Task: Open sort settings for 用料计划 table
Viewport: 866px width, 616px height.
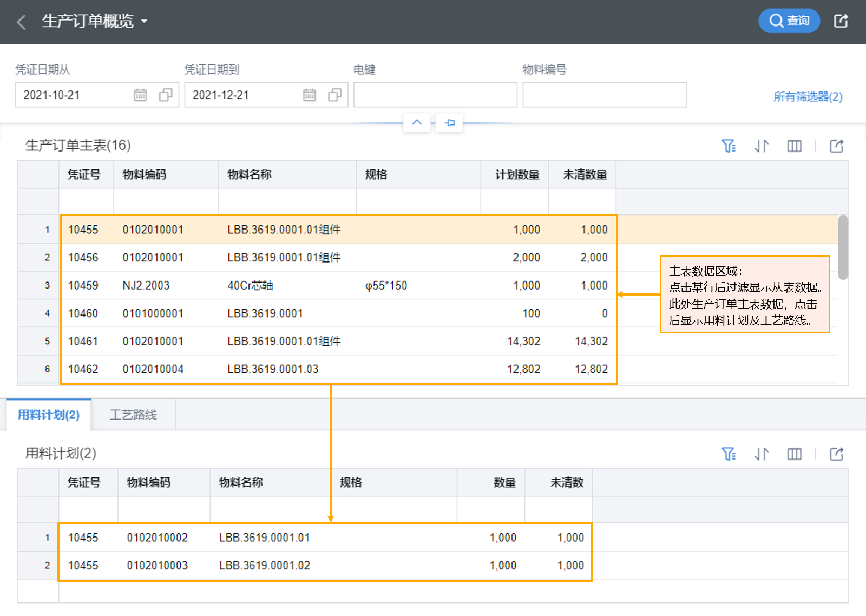Action: click(762, 454)
